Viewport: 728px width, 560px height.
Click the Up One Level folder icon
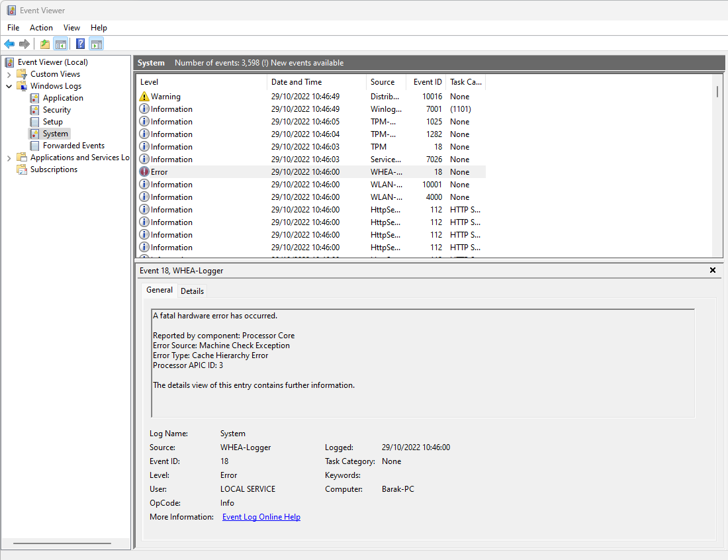[44, 44]
